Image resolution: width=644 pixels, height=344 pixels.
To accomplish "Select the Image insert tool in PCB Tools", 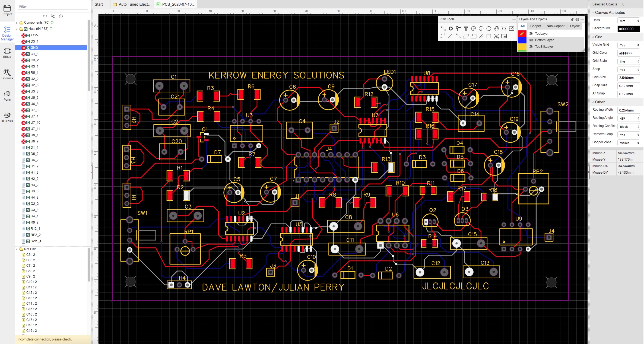I will click(512, 28).
